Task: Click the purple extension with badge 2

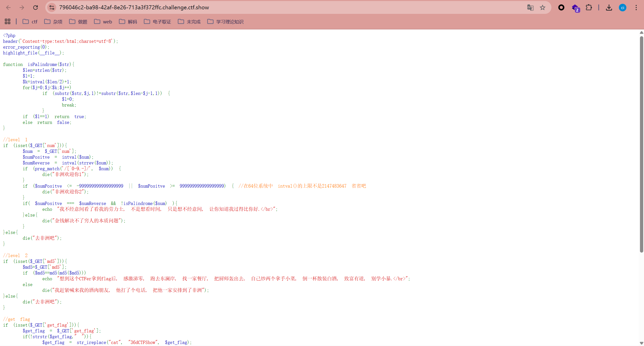Action: tap(575, 8)
